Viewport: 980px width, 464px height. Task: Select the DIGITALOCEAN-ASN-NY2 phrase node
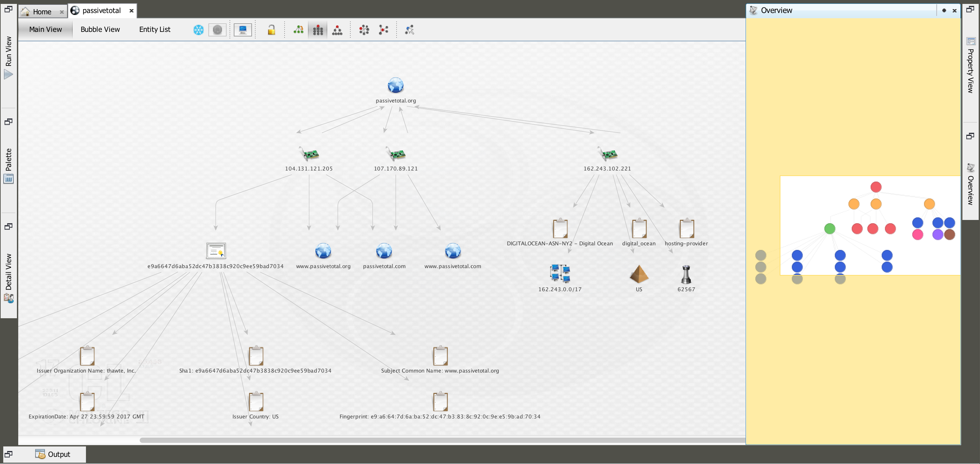560,233
